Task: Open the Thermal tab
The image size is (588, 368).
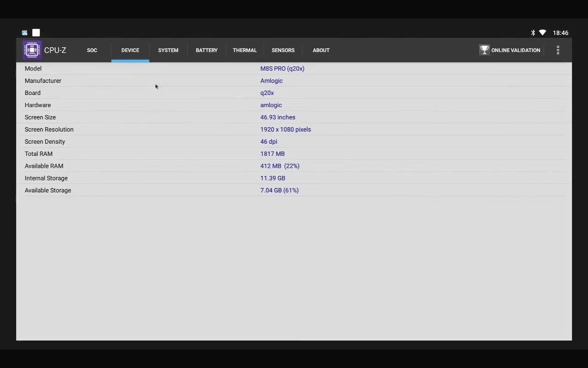Action: click(x=245, y=50)
